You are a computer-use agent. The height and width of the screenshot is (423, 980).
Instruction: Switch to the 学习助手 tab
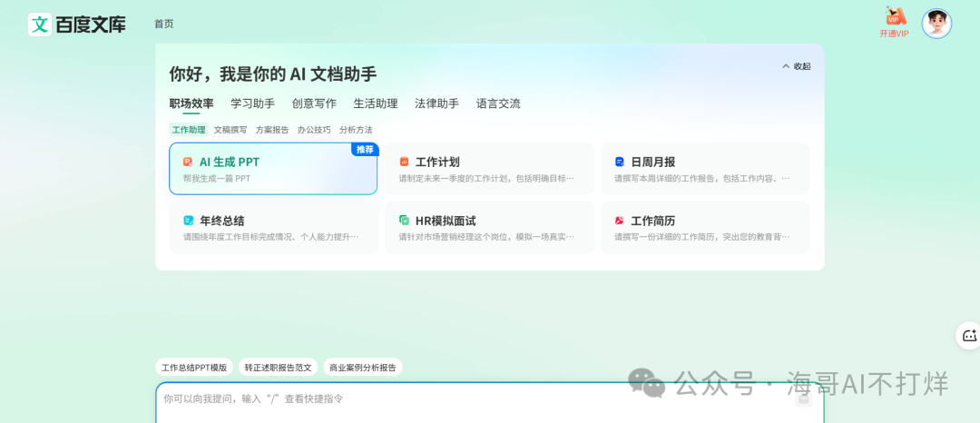252,103
